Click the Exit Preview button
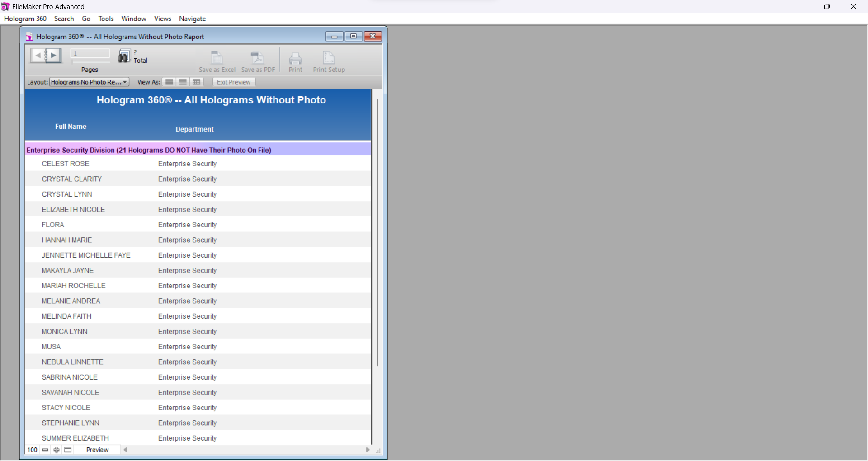The width and height of the screenshot is (868, 461). (234, 82)
